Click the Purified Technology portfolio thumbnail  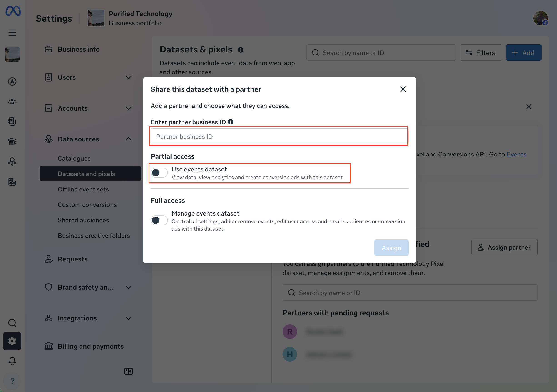pos(96,18)
